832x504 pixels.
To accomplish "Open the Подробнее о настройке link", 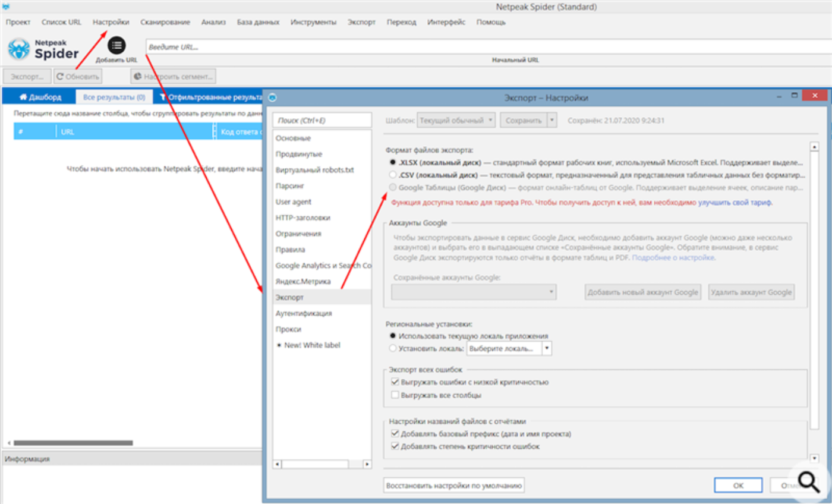I will coord(673,258).
